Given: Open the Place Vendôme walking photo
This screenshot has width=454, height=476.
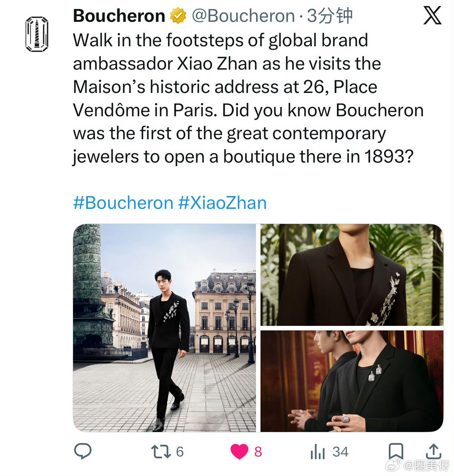Looking at the screenshot, I should coord(164,327).
